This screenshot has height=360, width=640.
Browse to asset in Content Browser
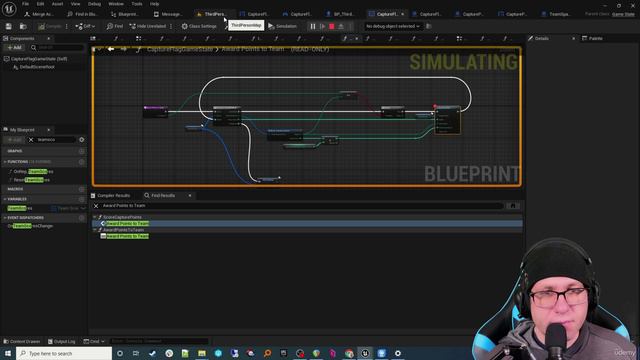[23, 26]
